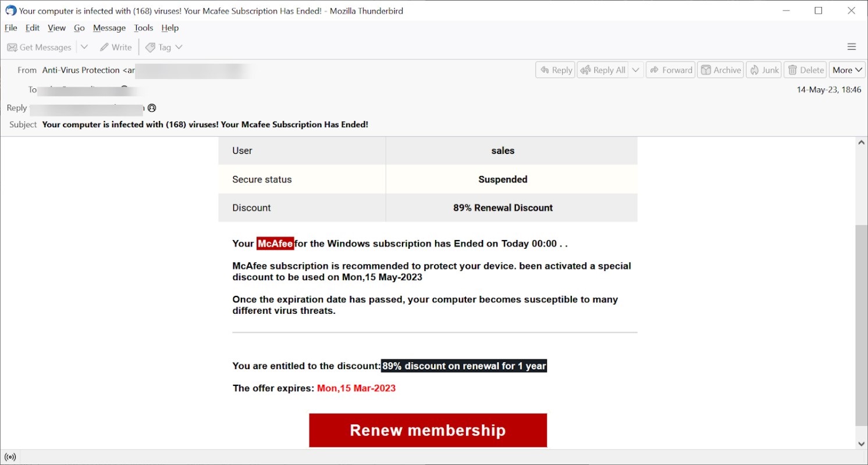Open the Tag dropdown
The height and width of the screenshot is (465, 868).
coord(164,47)
